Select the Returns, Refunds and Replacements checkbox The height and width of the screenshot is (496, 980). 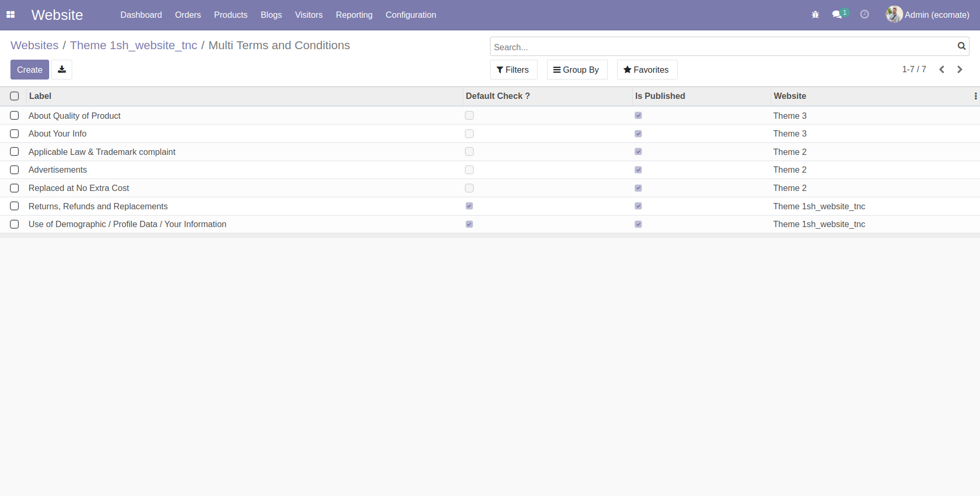click(15, 206)
